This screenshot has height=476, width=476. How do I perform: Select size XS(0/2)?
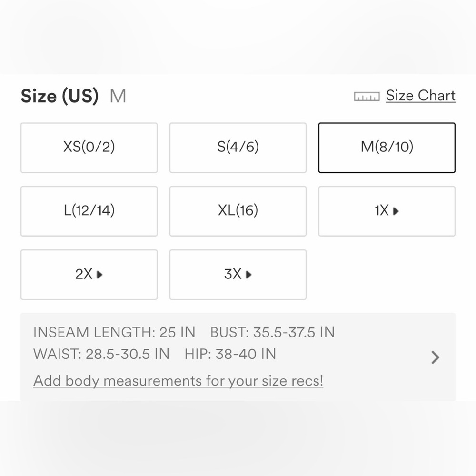point(89,148)
